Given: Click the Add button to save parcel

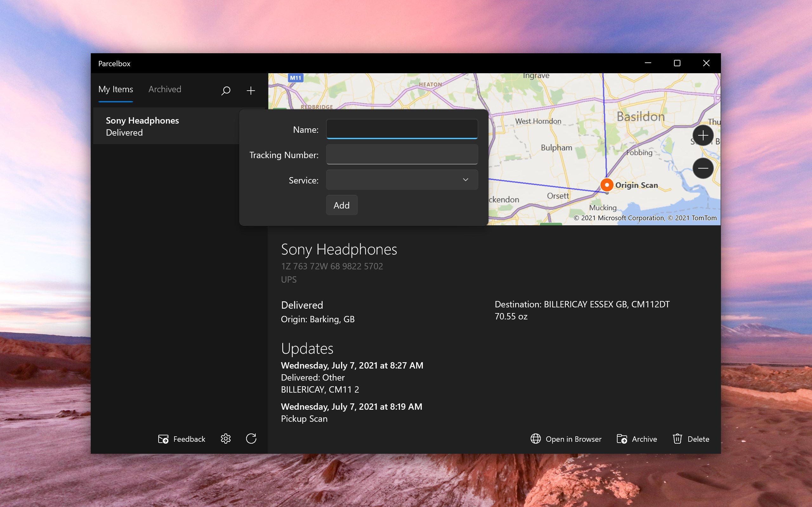Looking at the screenshot, I should [x=341, y=205].
